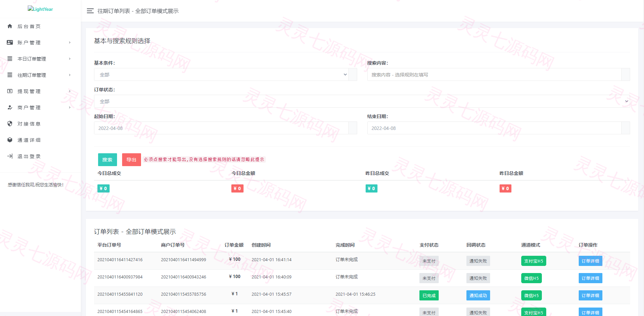This screenshot has height=316, width=644.
Task: Expand the 往期订单管理 chevron
Action: pos(70,75)
